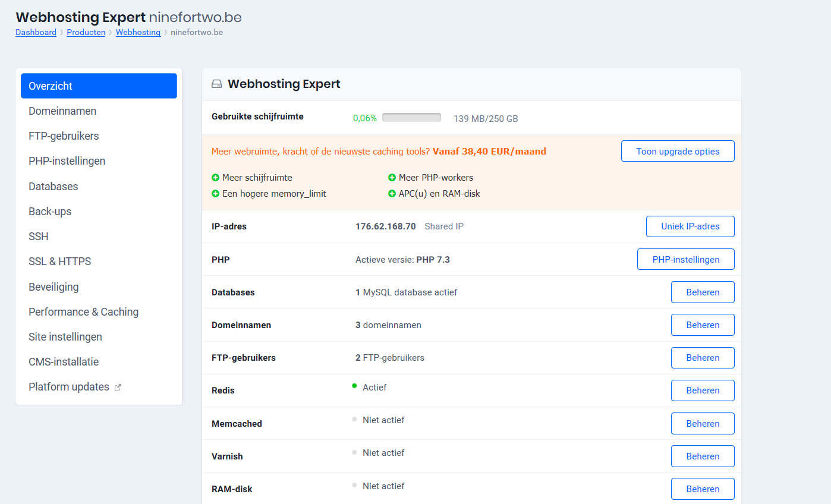Click the external link icon beside Platform updates

[x=118, y=388]
